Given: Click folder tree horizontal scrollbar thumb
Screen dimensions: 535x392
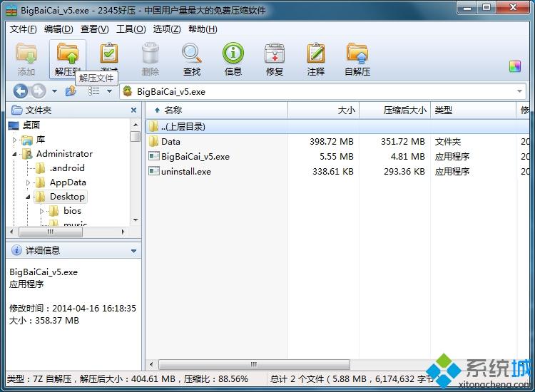Looking at the screenshot, I should click(51, 232).
